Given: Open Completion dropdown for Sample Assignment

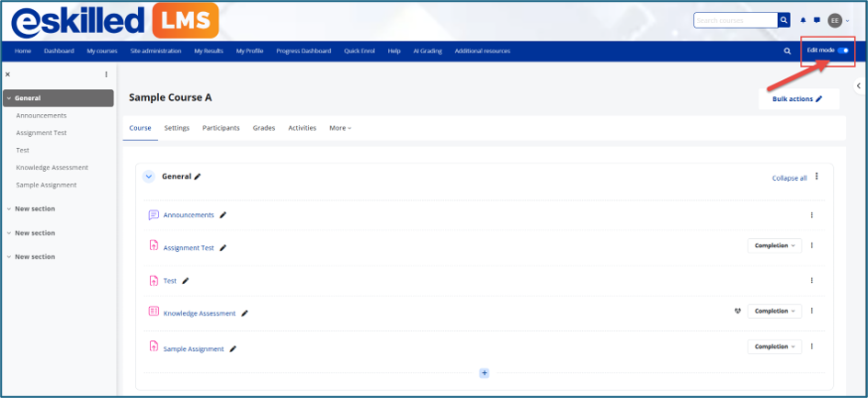Looking at the screenshot, I should click(774, 347).
